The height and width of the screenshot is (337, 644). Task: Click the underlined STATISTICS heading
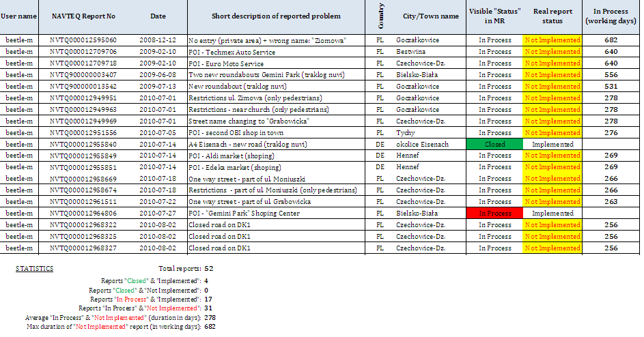[34, 269]
